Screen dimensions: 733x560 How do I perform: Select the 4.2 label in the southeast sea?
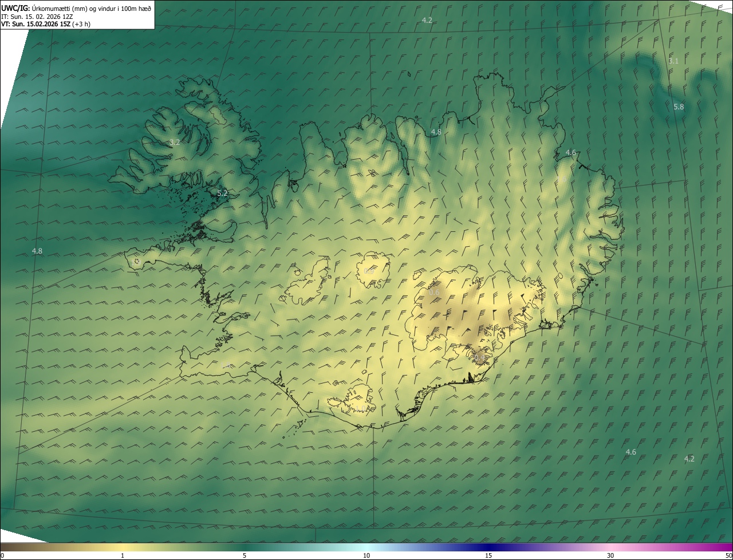pyautogui.click(x=689, y=459)
